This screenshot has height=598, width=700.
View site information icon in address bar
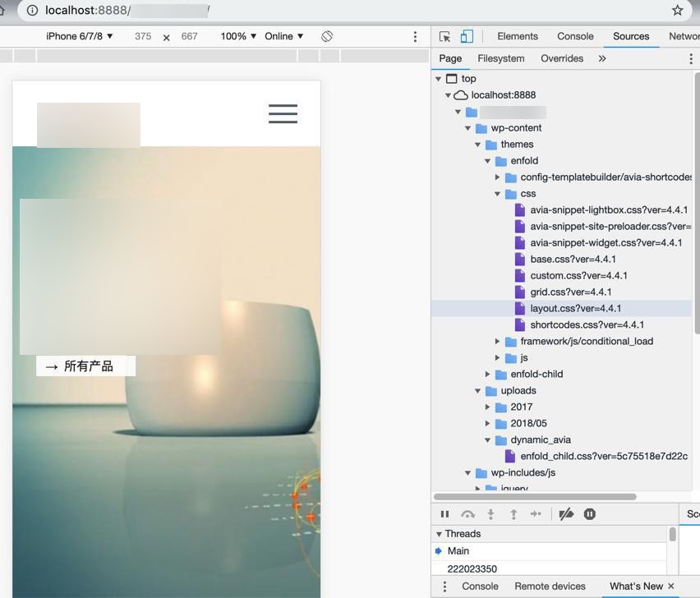[32, 10]
